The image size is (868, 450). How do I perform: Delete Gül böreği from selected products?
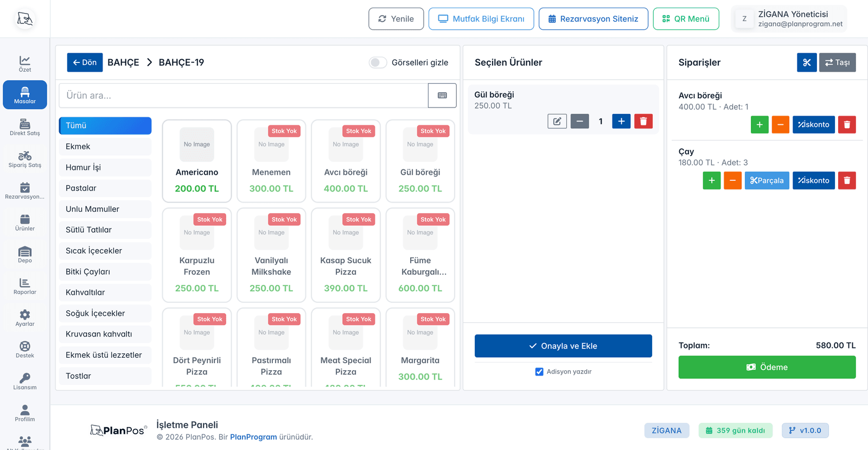click(643, 122)
